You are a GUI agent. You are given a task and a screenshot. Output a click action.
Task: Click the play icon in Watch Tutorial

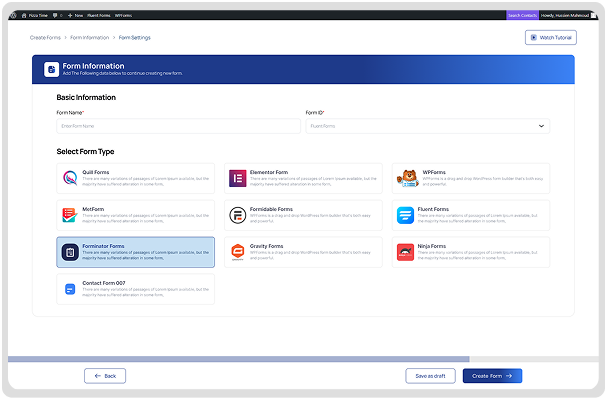533,38
